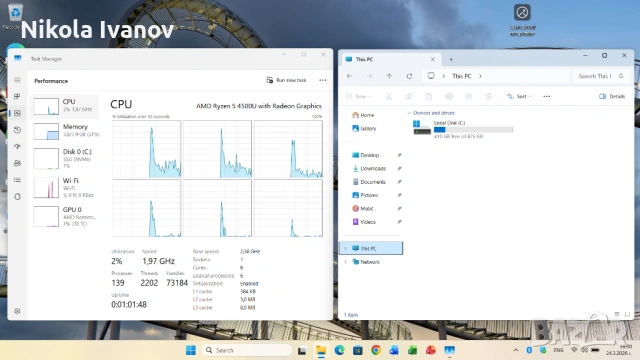Expand the This PC tree node
This screenshot has height=360, width=640.
[346, 249]
